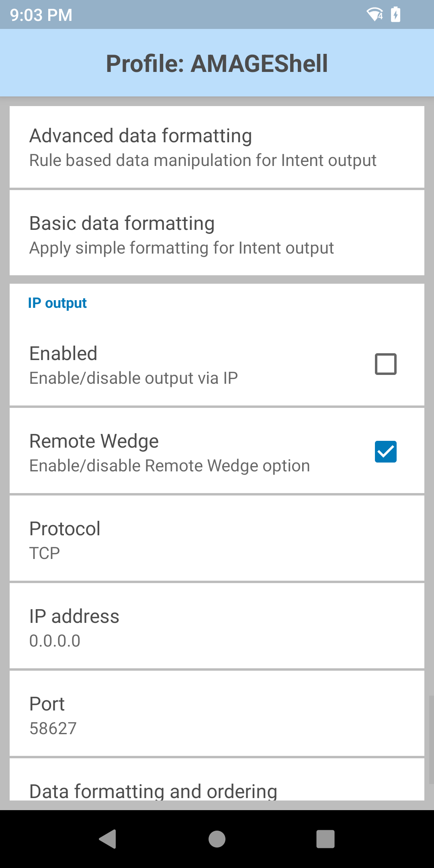Tap the IP output section header
The image size is (434, 868).
57,303
